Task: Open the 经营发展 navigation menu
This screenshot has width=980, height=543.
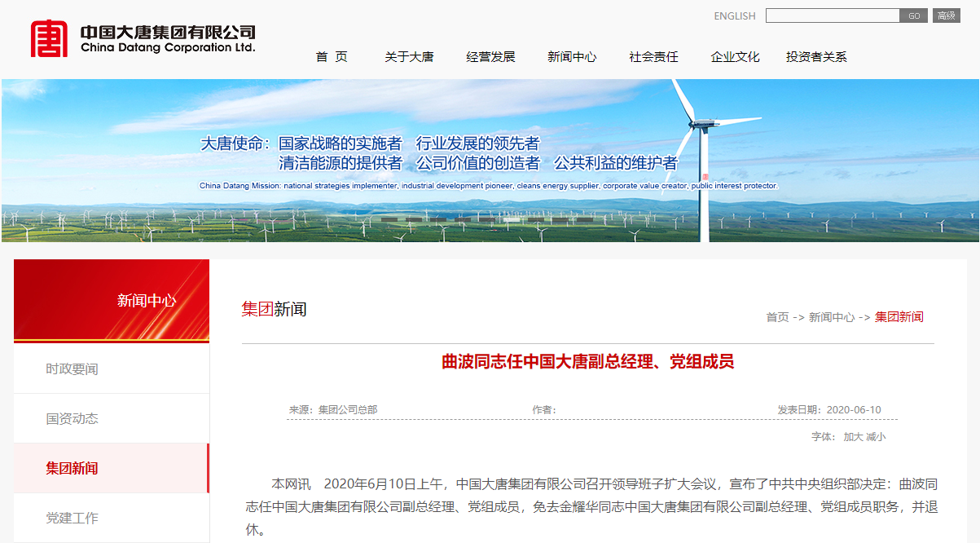Action: [490, 56]
